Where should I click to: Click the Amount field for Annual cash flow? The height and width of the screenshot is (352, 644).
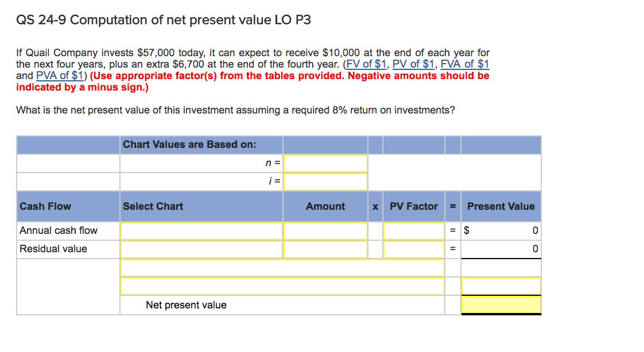325,230
